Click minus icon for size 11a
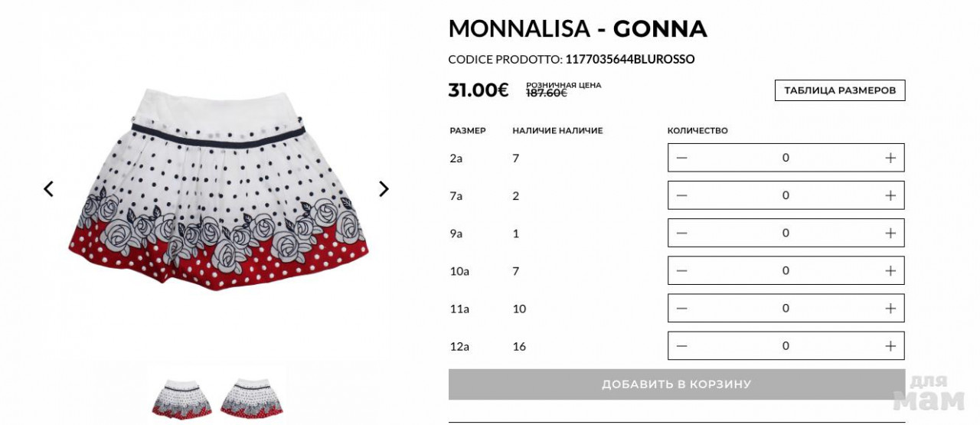Screen dimensions: 980x425 [x=682, y=308]
